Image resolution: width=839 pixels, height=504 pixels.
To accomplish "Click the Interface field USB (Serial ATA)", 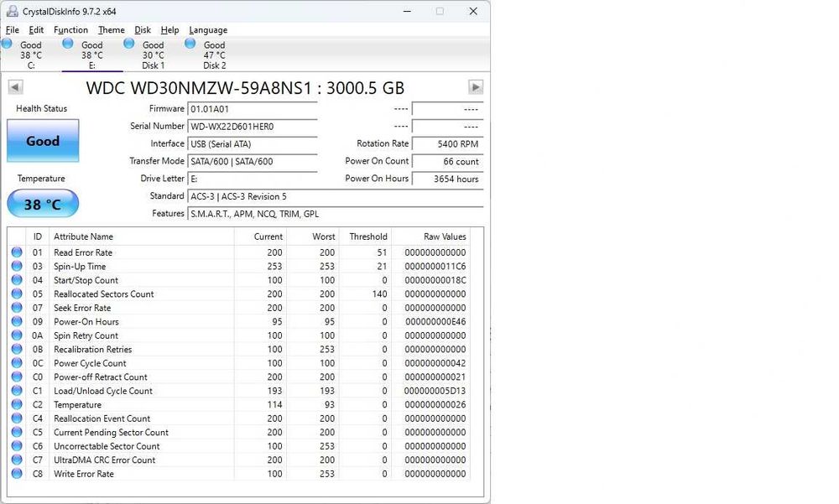I will (253, 144).
